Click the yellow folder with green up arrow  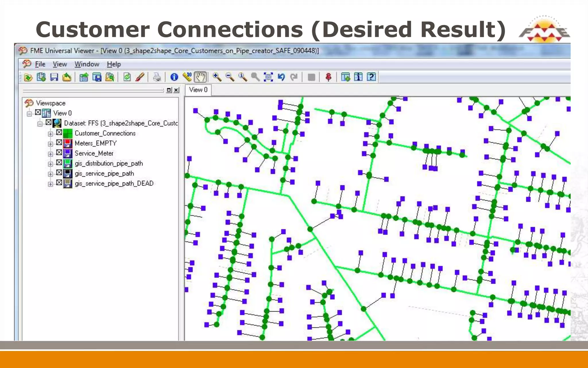[67, 77]
